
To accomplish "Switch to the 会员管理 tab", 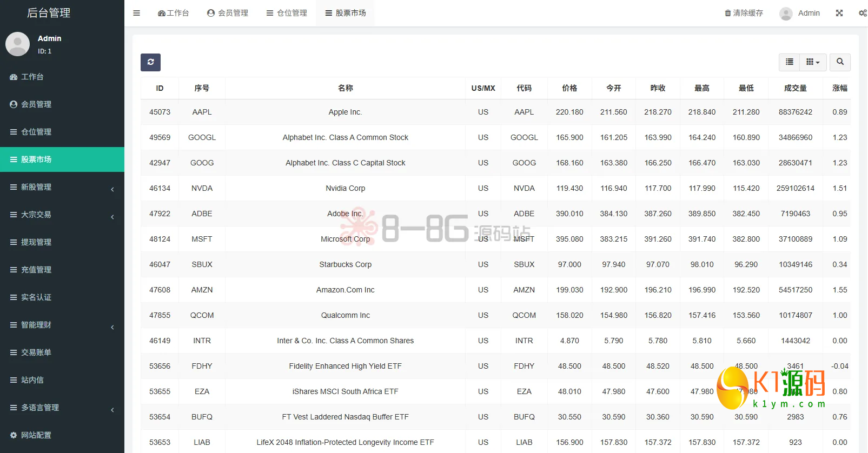I will coord(228,13).
